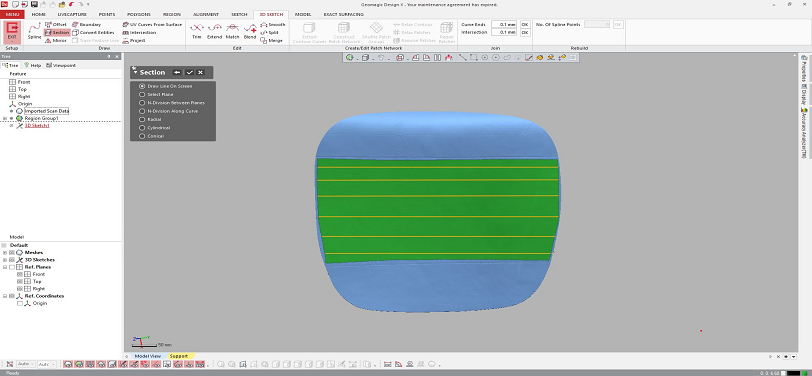Open the MODEL ribbon tab
This screenshot has width=812, height=376.
click(x=303, y=15)
